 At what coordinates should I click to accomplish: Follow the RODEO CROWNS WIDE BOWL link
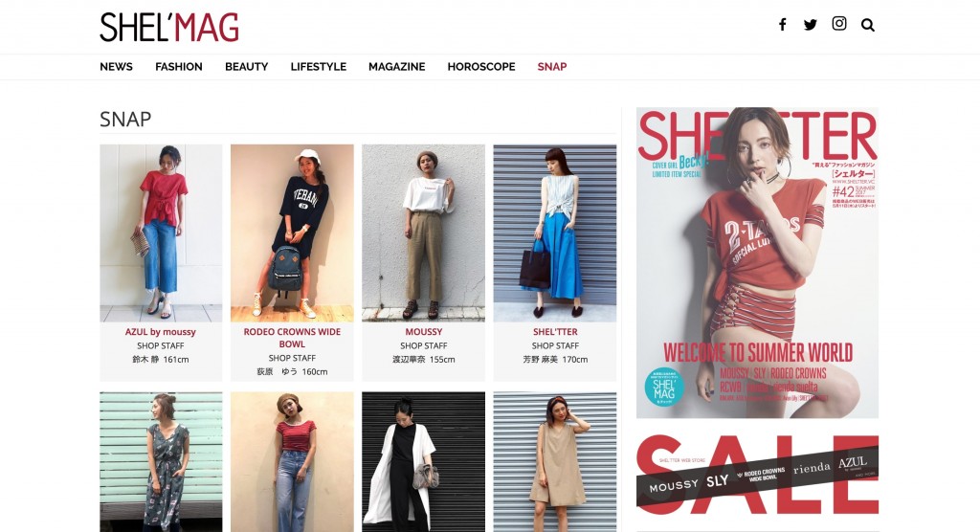click(292, 338)
